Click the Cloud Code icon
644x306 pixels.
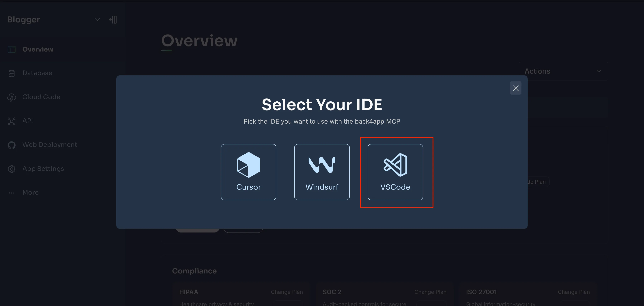click(11, 97)
